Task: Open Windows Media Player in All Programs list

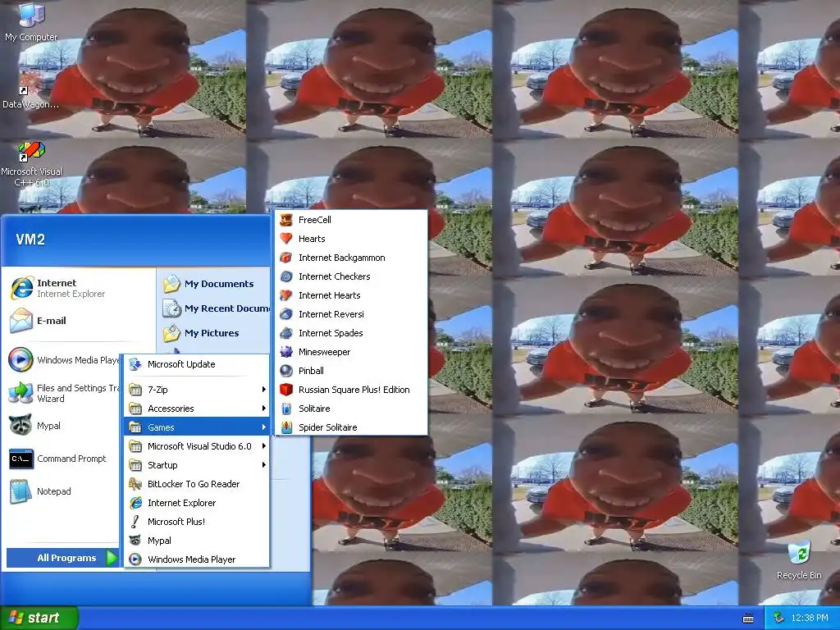Action: click(x=197, y=559)
